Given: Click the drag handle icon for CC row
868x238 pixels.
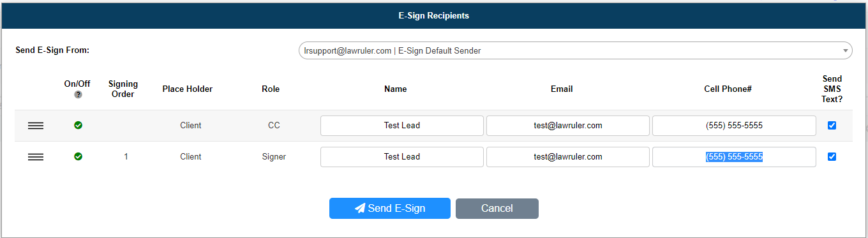Looking at the screenshot, I should 36,126.
